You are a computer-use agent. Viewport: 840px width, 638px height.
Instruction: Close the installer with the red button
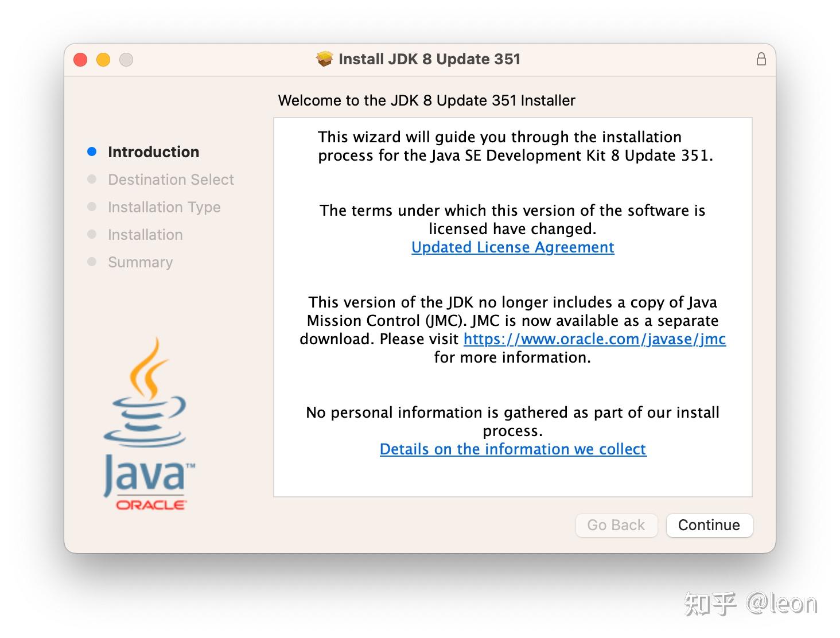coord(80,60)
